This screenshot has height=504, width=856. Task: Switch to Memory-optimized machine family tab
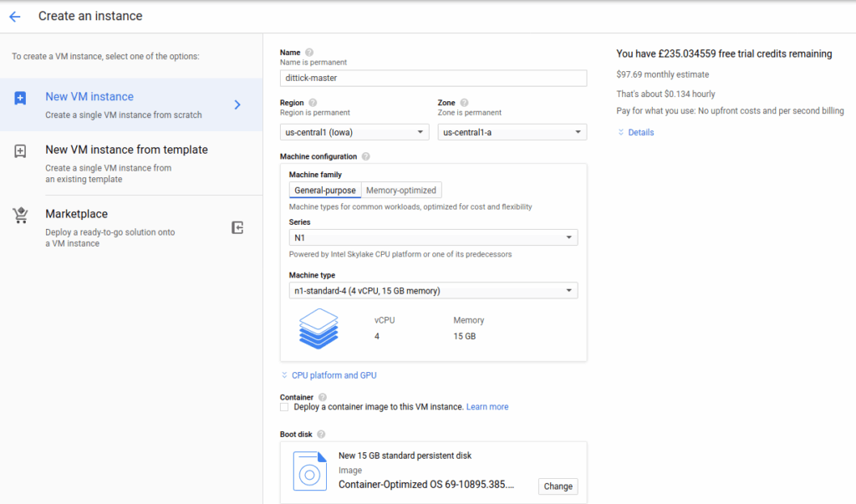tap(401, 190)
